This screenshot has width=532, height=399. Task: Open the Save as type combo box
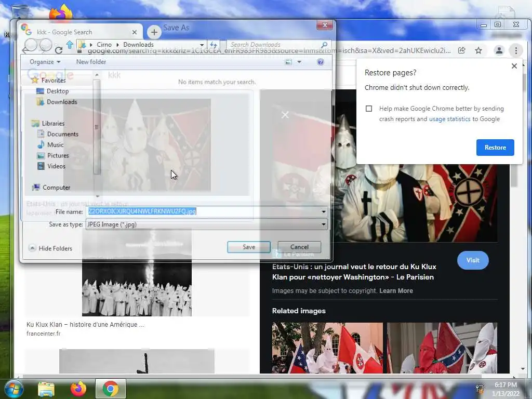(x=207, y=224)
